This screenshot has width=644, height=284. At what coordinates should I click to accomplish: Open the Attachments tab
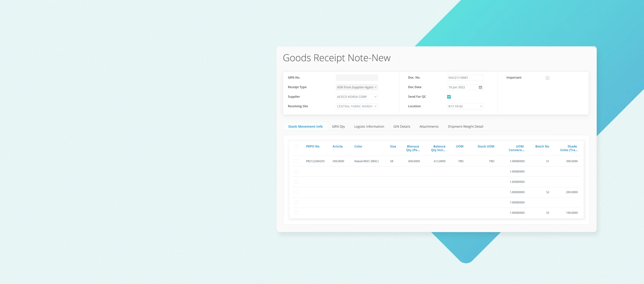coord(429,127)
